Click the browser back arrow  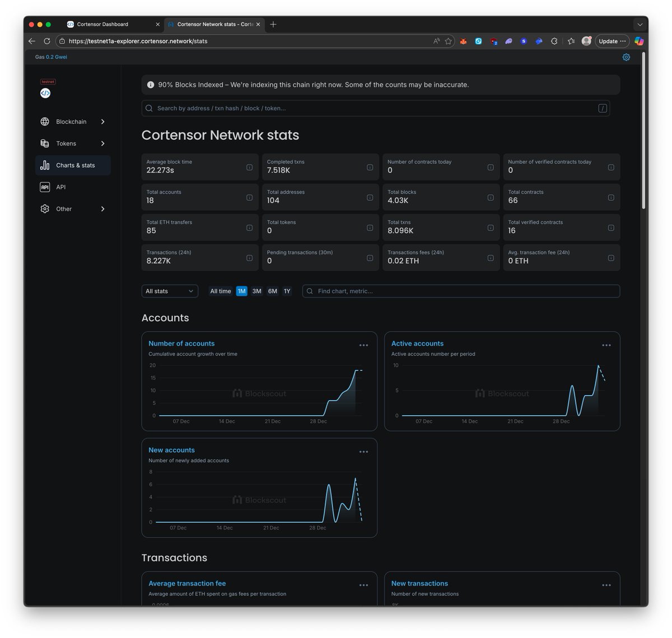pyautogui.click(x=32, y=41)
